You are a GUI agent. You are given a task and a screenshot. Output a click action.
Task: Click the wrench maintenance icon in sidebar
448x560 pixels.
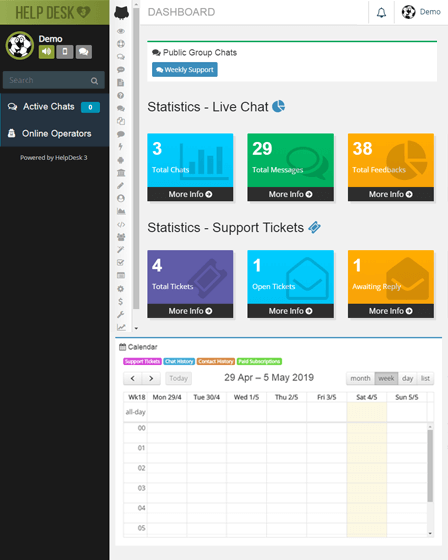tap(121, 314)
